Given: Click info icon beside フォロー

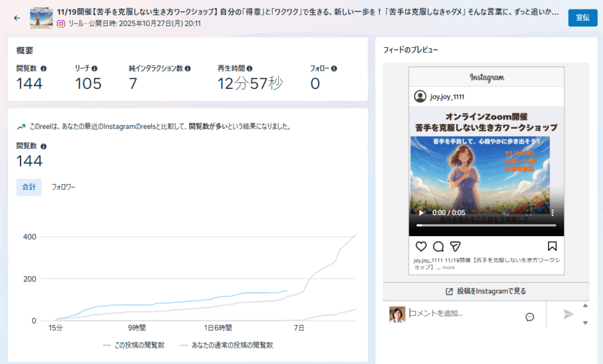Looking at the screenshot, I should [x=334, y=68].
